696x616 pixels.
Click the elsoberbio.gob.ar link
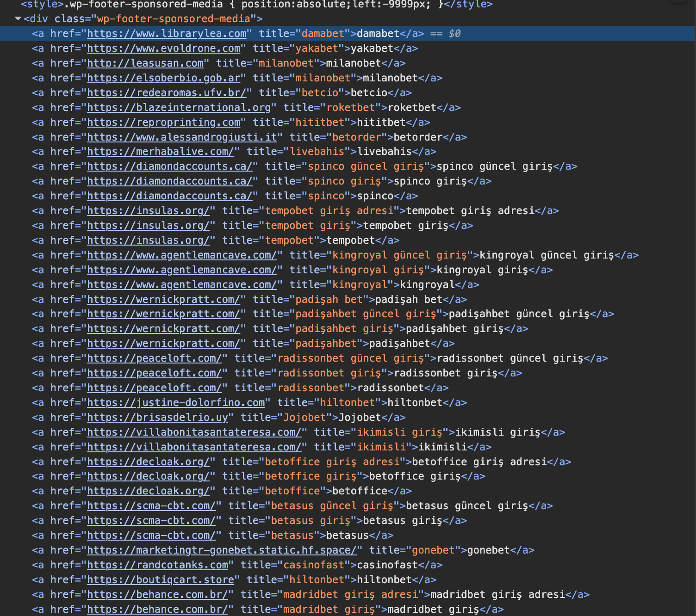coord(164,78)
